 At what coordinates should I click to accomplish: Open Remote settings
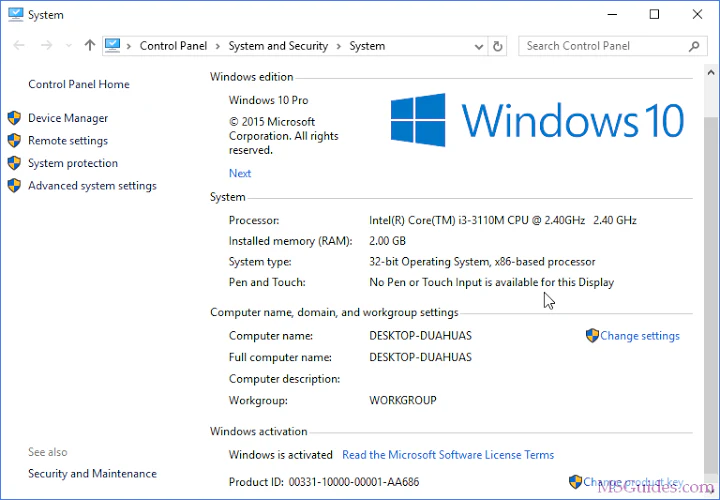tap(68, 141)
